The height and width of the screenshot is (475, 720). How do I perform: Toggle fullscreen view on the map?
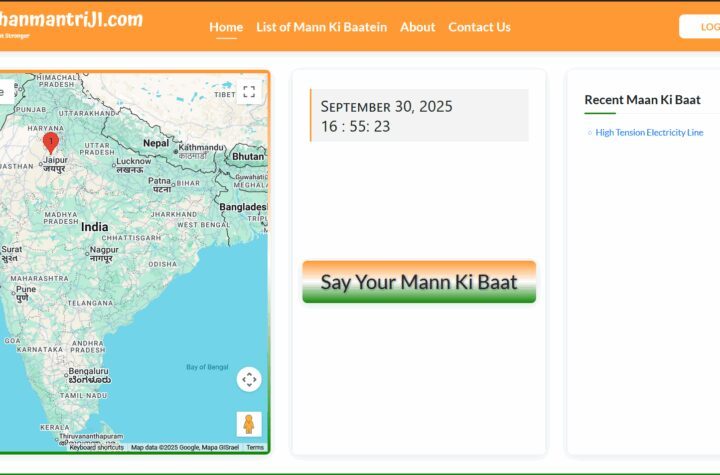249,92
